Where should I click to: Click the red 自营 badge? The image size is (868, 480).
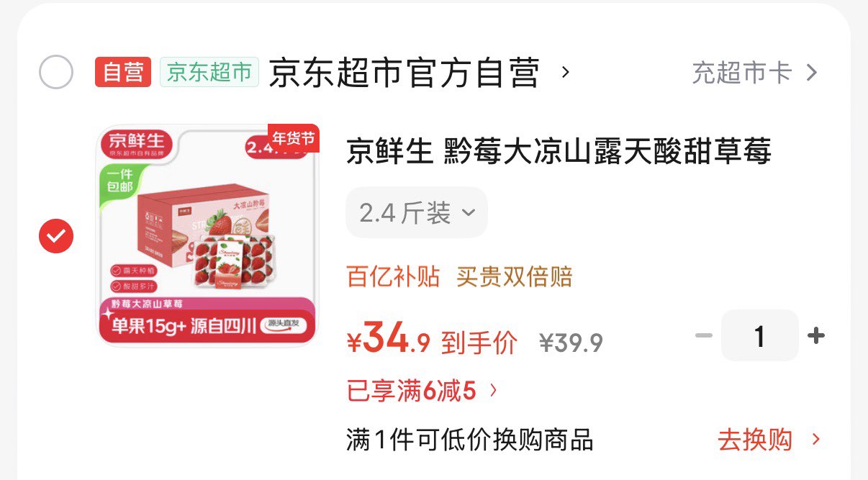click(123, 72)
